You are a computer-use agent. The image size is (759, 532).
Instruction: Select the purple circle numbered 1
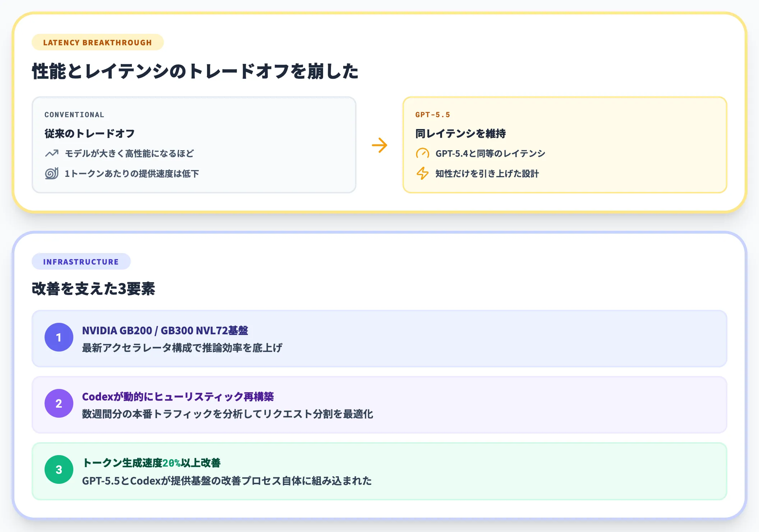pyautogui.click(x=58, y=337)
